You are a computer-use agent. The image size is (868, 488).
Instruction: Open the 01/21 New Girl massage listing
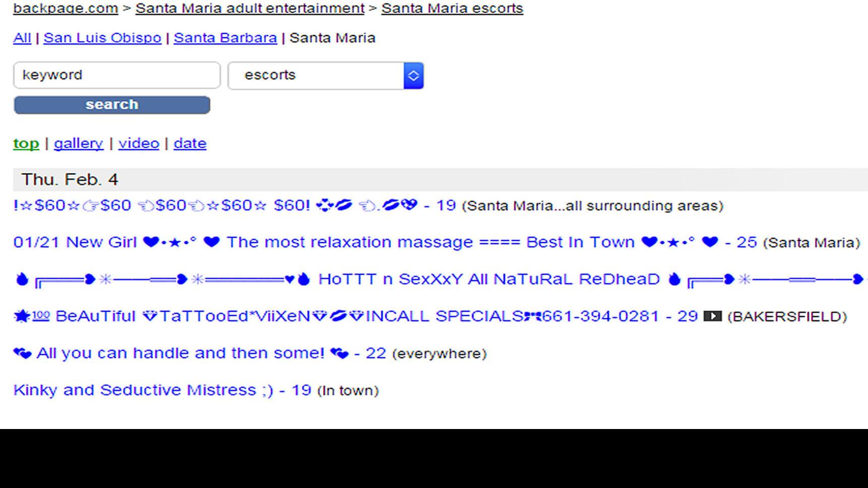tap(385, 242)
